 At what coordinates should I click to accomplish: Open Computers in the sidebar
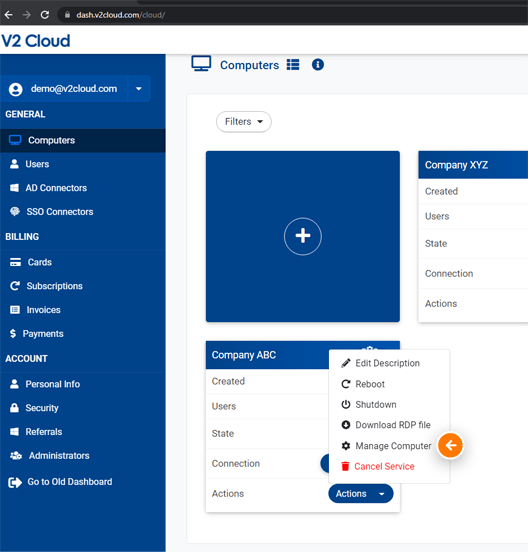83,140
